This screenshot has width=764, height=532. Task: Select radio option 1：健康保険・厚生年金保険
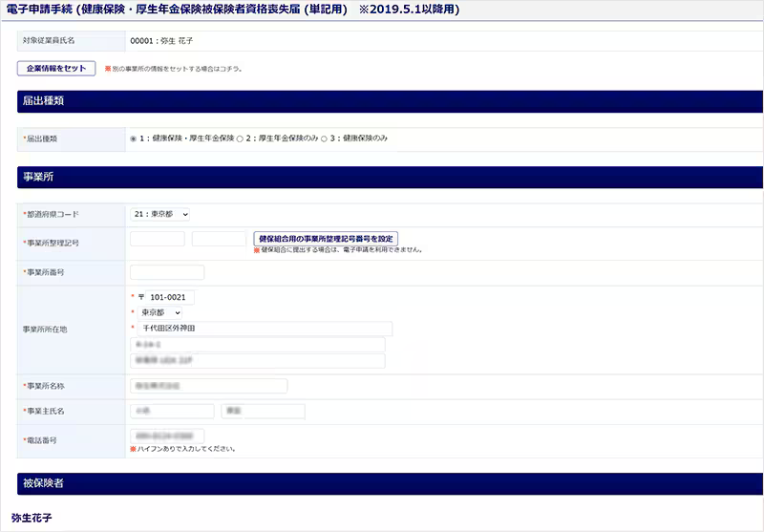tap(134, 138)
